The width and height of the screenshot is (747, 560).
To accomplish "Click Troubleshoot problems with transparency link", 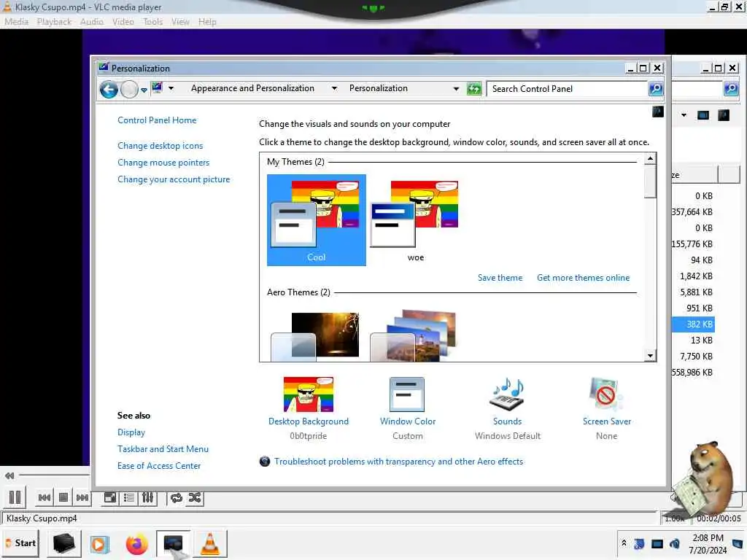I will click(x=398, y=462).
